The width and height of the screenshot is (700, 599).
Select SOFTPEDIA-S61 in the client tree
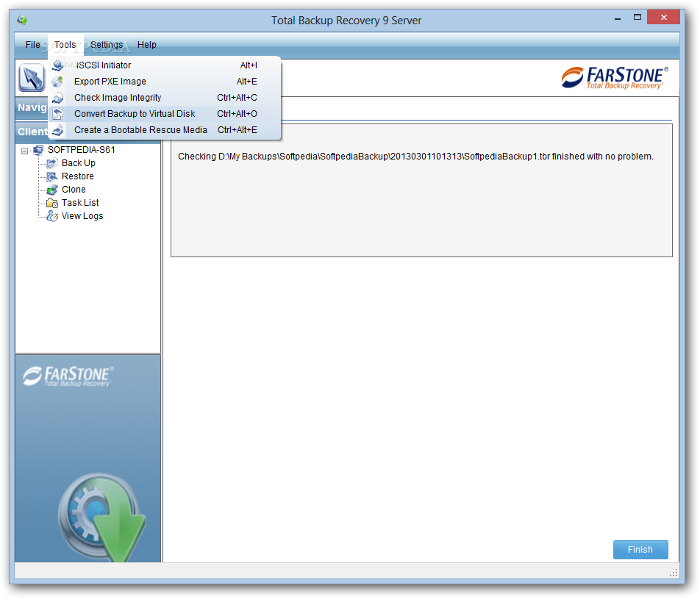pyautogui.click(x=81, y=150)
